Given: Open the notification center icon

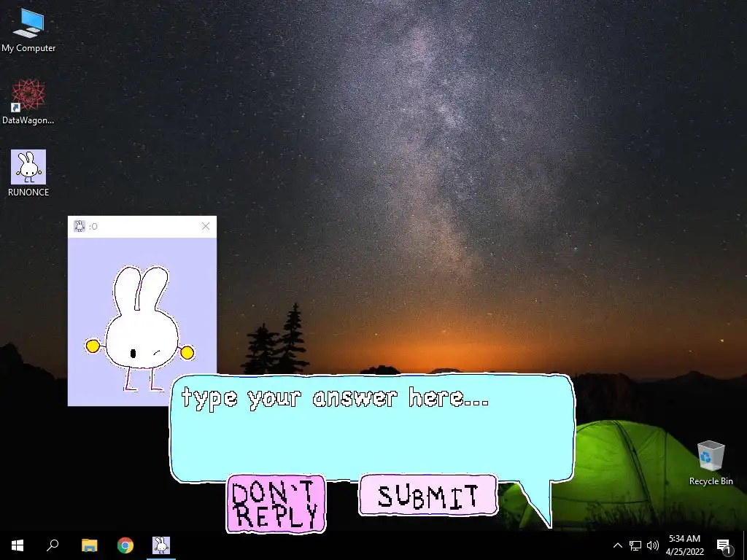Looking at the screenshot, I should click(724, 545).
